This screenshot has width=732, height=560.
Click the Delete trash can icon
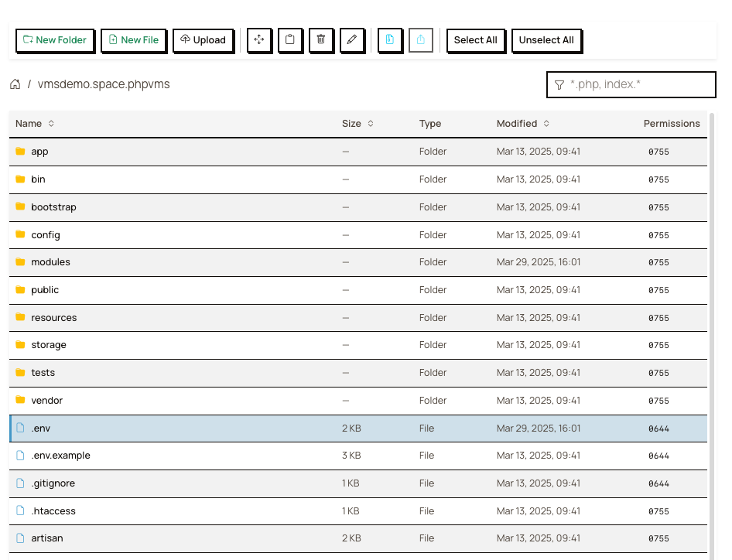(321, 39)
